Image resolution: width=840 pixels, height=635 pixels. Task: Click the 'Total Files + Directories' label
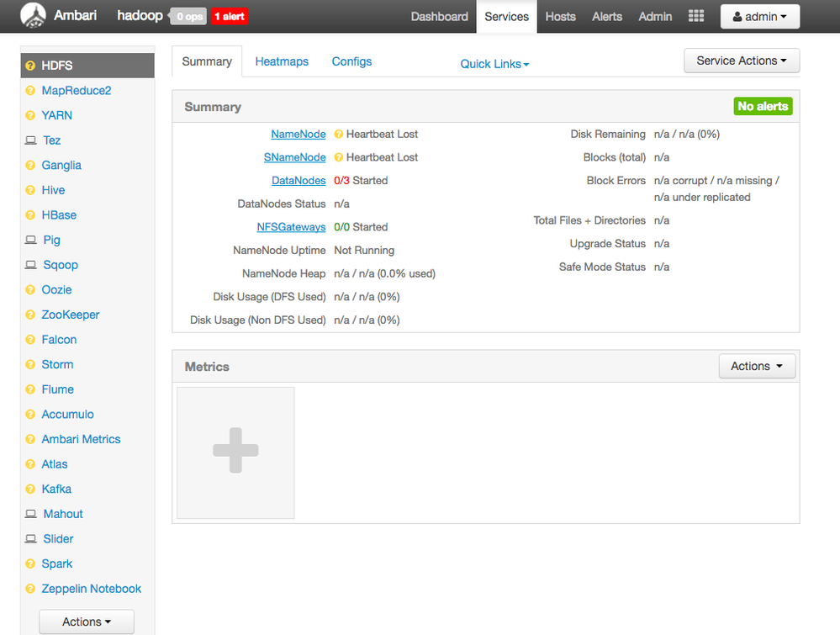pyautogui.click(x=589, y=220)
